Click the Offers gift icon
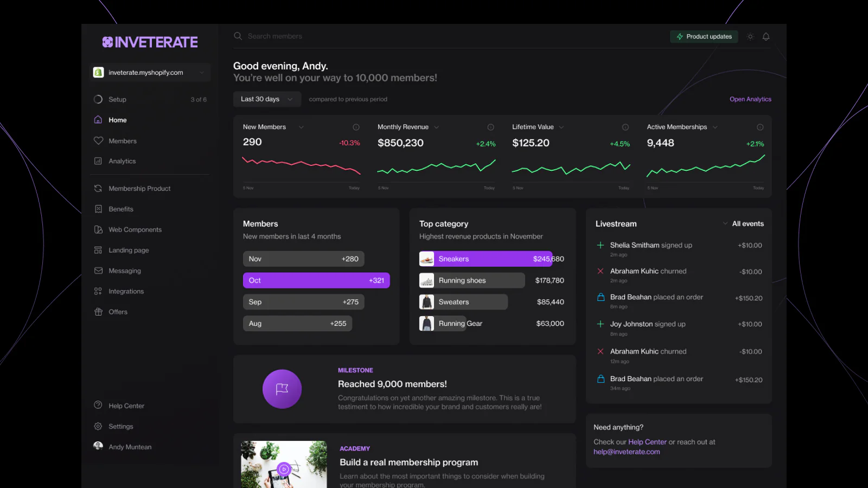This screenshot has width=868, height=488. click(98, 312)
